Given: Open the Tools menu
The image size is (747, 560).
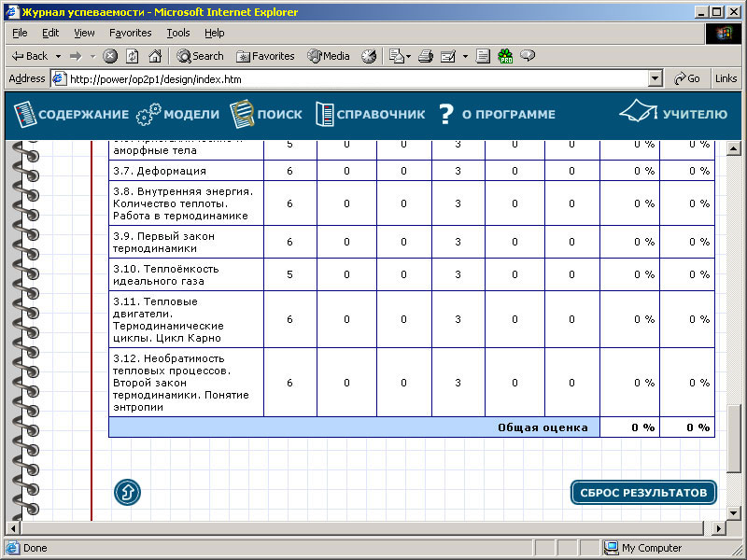Looking at the screenshot, I should [177, 33].
